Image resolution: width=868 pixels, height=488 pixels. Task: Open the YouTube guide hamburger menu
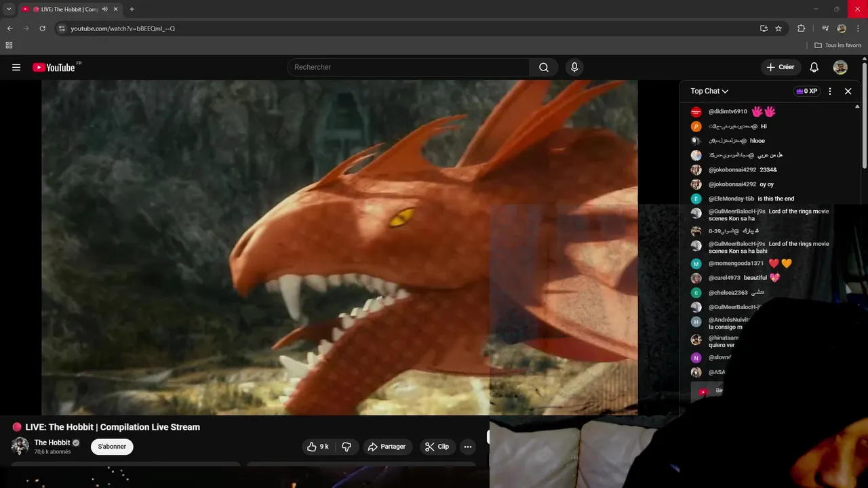pyautogui.click(x=16, y=67)
